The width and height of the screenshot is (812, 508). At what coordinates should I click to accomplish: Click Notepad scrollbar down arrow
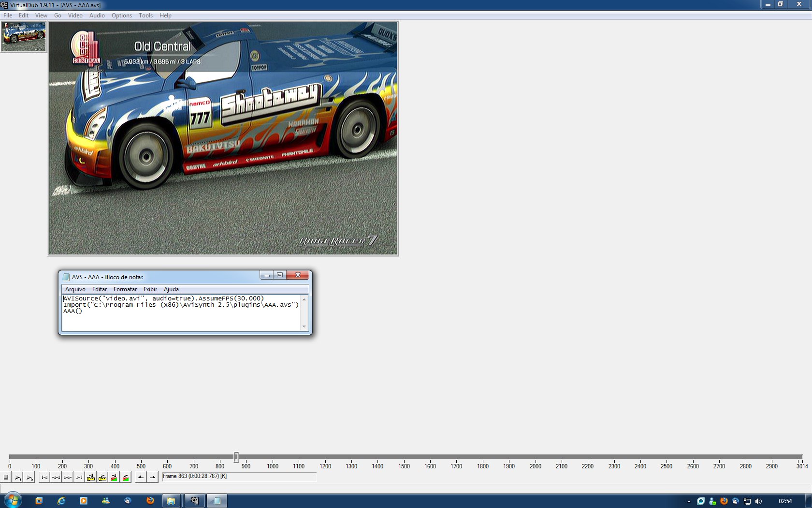(x=304, y=327)
